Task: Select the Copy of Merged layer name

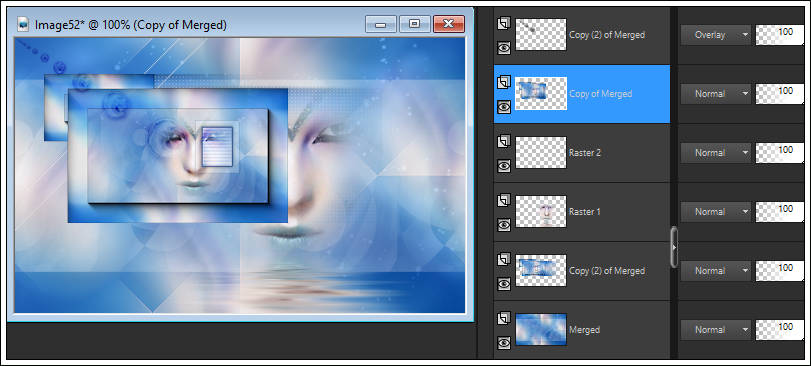Action: pyautogui.click(x=600, y=94)
